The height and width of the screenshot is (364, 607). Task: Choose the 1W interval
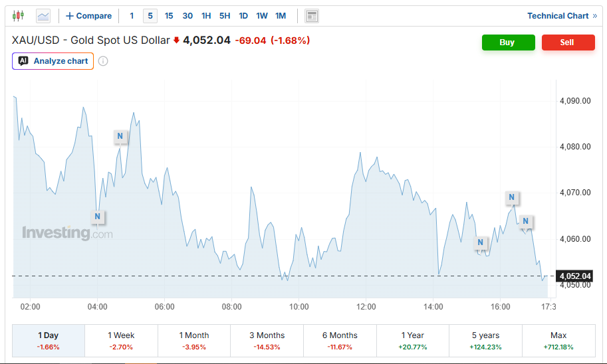click(x=262, y=16)
